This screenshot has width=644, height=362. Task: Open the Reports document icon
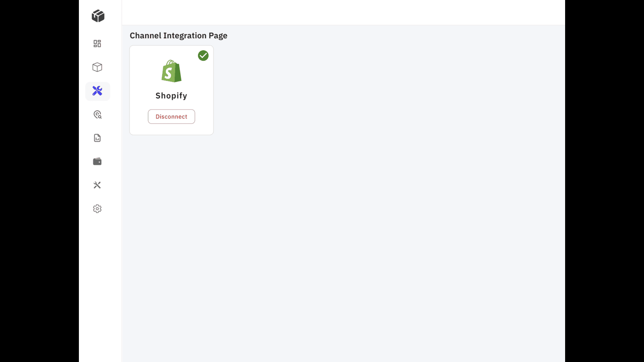[x=97, y=138]
